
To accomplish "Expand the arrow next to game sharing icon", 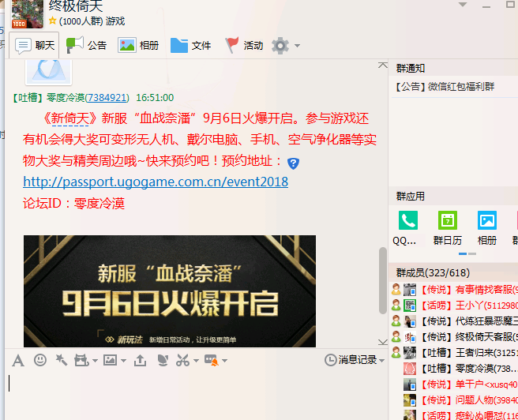I will pos(95,361).
